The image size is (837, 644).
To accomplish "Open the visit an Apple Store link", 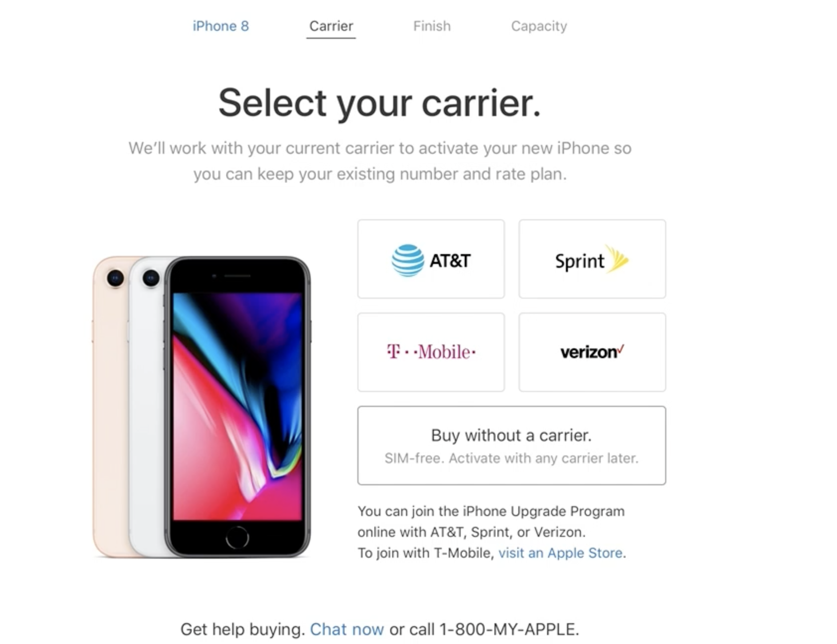I will click(560, 553).
